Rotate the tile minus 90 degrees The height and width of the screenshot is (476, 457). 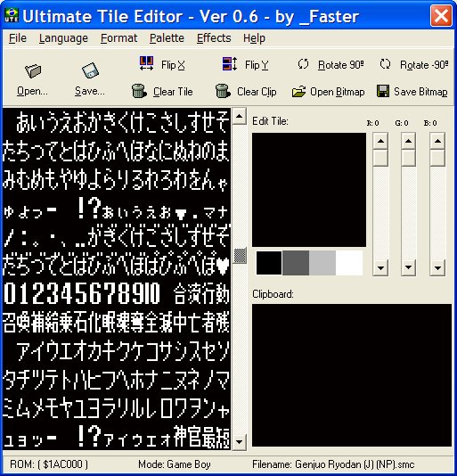pos(414,64)
